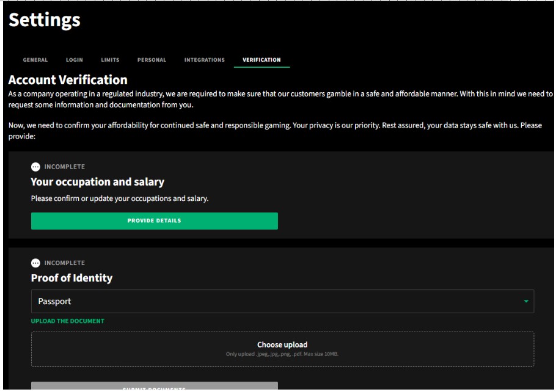Switch to the GENERAL tab
This screenshot has width=556, height=392.
click(x=36, y=60)
